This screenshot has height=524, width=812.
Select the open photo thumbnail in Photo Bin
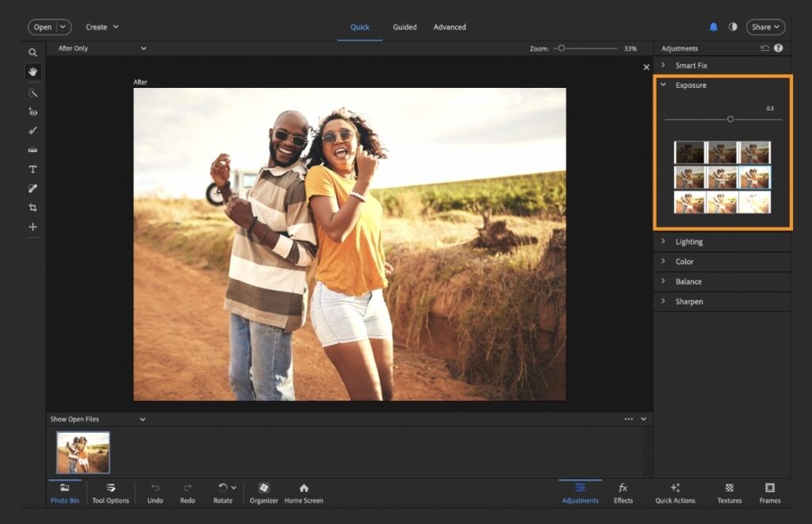coord(82,452)
